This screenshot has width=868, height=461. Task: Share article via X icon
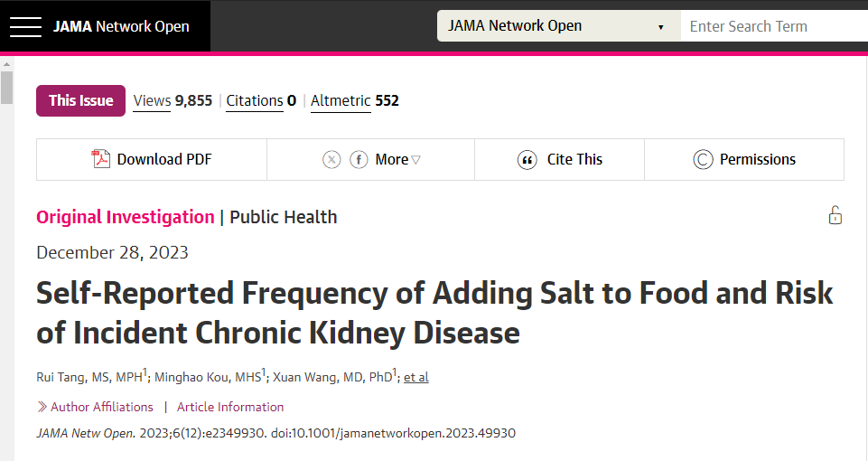331,160
